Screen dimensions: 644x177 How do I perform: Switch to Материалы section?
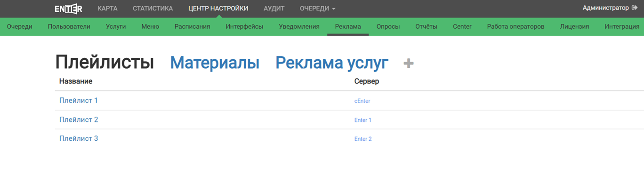pyautogui.click(x=215, y=62)
